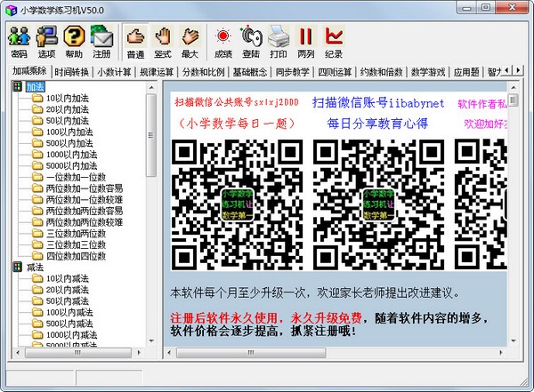Click the content pane scroll right arrow
Image resolution: width=534 pixels, height=392 pixels.
click(x=500, y=353)
